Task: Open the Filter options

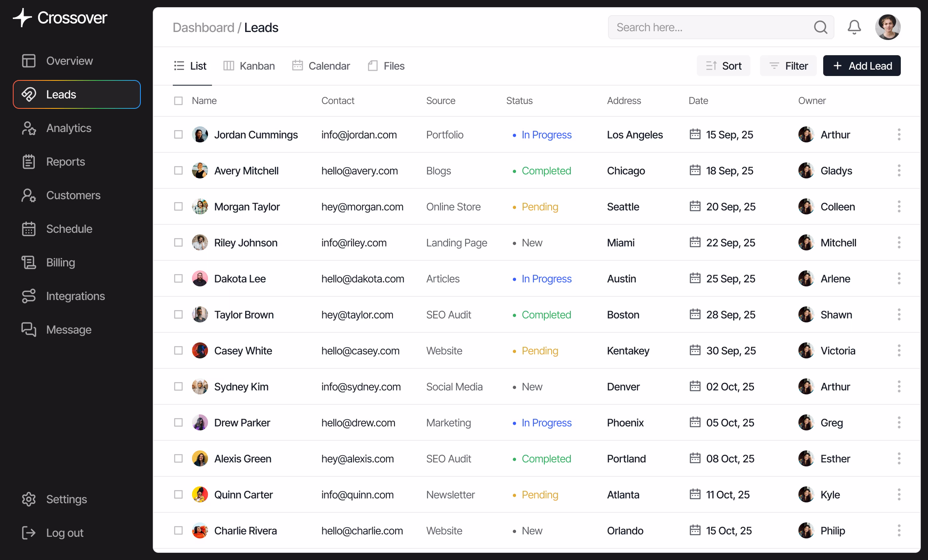Action: click(788, 66)
